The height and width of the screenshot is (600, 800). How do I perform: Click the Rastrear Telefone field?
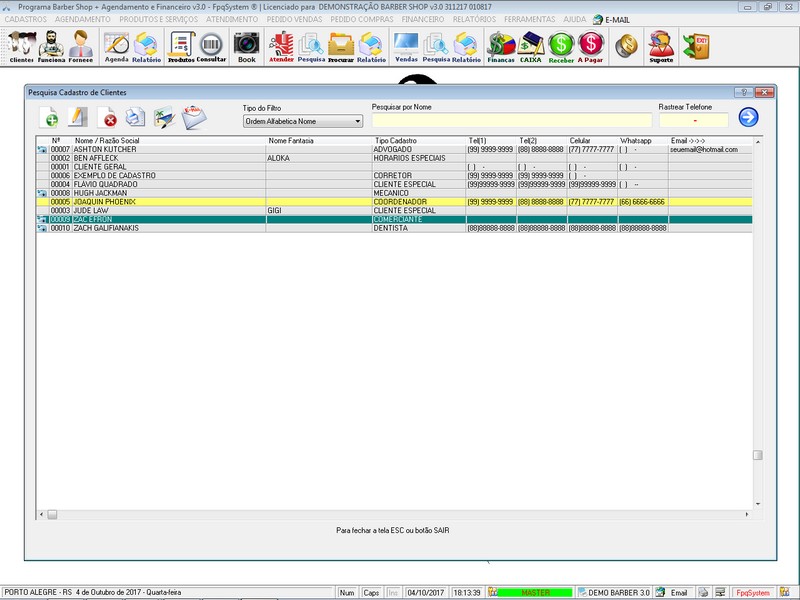[693, 121]
